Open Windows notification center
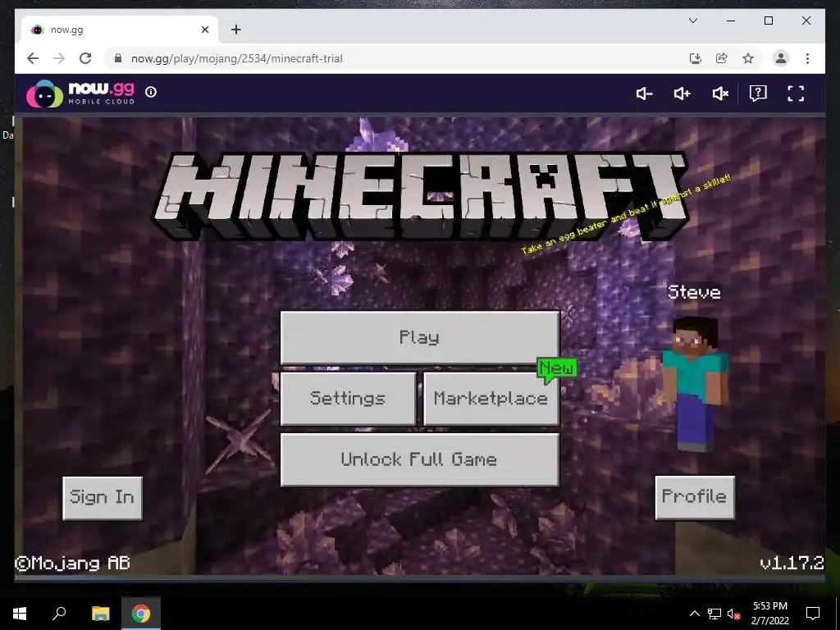840x630 pixels. (813, 614)
